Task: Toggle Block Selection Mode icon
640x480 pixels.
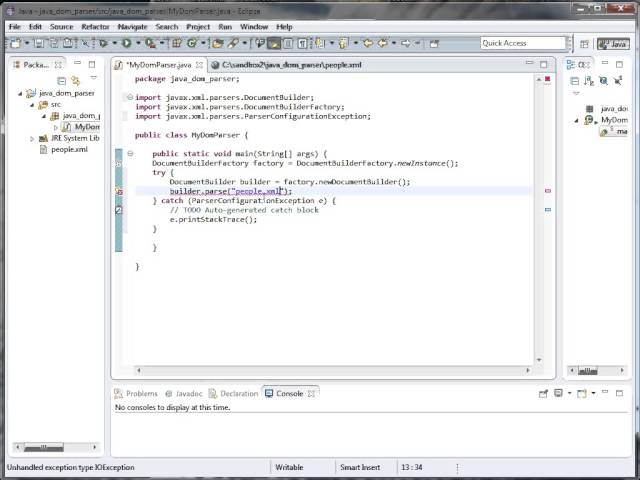Action: point(288,43)
